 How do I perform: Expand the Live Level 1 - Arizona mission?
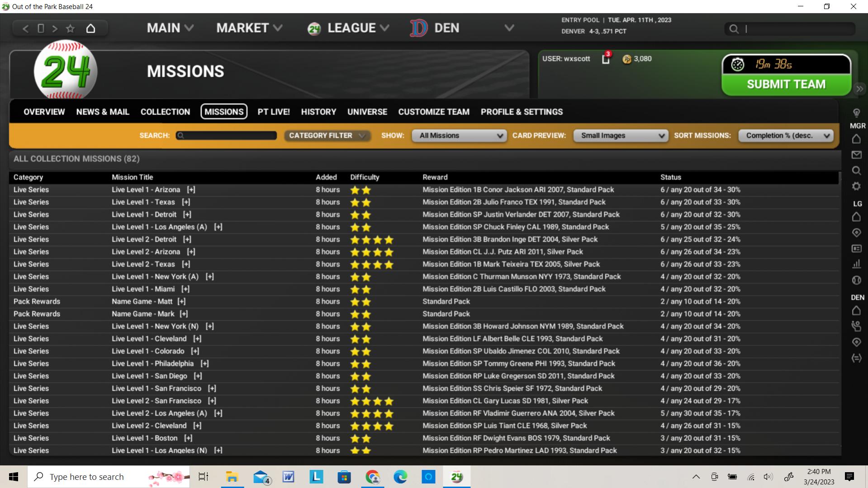pyautogui.click(x=191, y=190)
